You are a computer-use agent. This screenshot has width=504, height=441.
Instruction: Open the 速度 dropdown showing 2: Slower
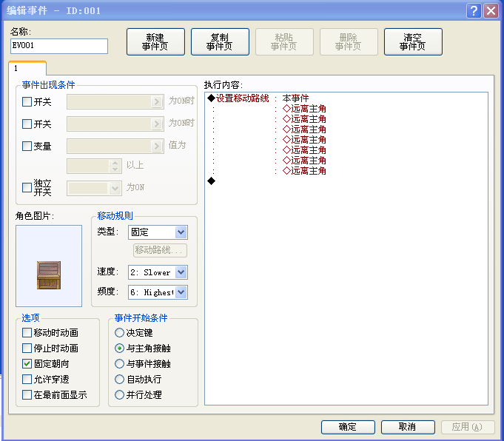click(158, 272)
